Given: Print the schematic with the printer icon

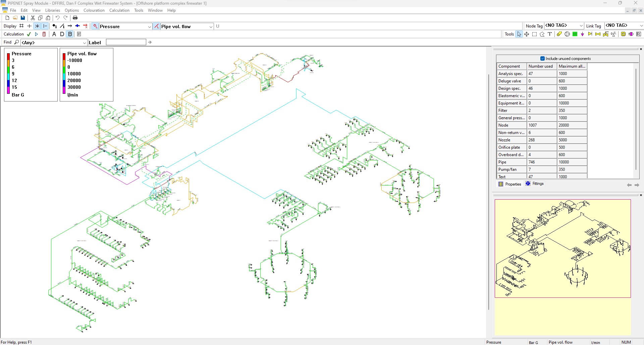Looking at the screenshot, I should tap(75, 18).
